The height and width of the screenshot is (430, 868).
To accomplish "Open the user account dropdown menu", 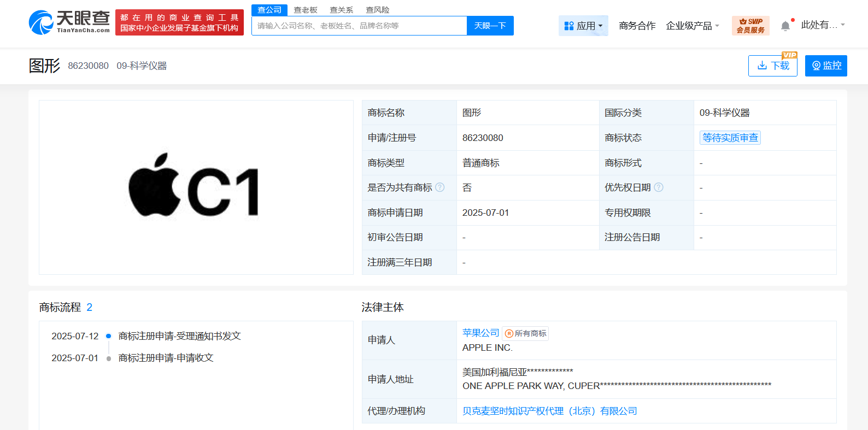I will coord(823,25).
